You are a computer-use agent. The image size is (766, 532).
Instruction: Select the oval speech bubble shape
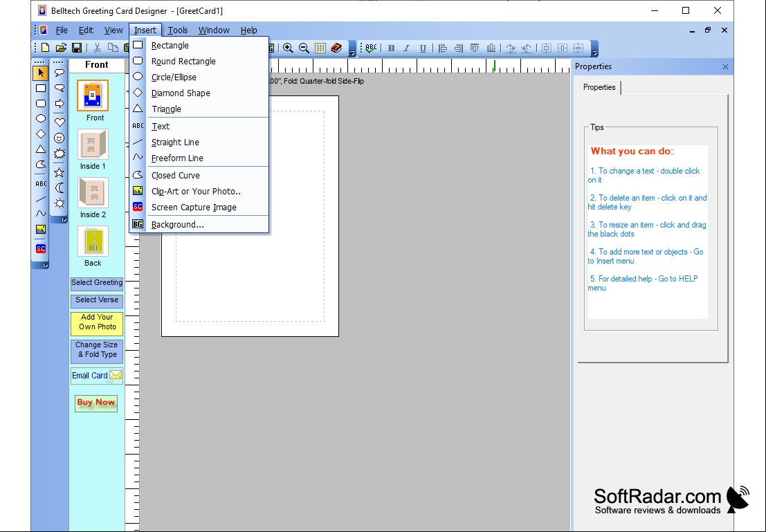pos(59,73)
